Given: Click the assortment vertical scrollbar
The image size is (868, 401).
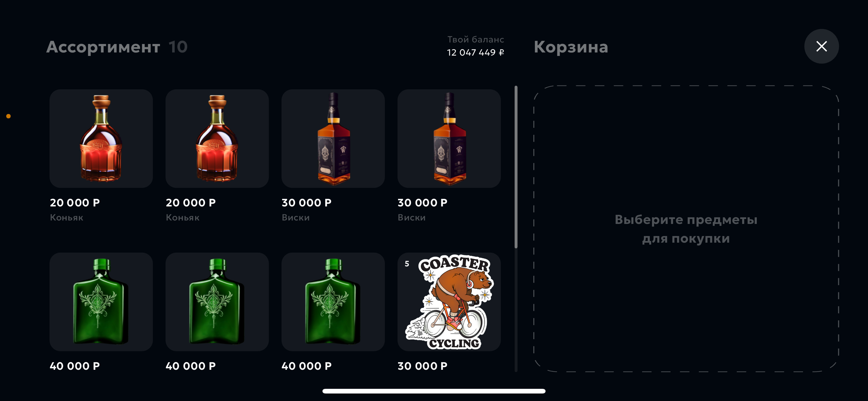Looking at the screenshot, I should click(x=516, y=167).
